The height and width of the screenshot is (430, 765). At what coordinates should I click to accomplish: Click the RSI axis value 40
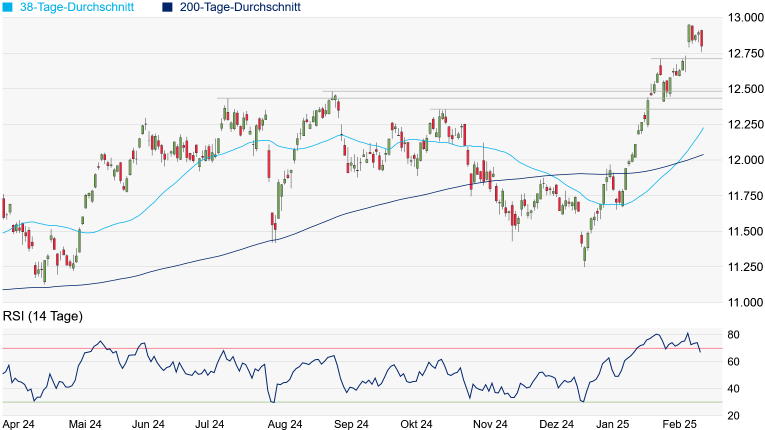(733, 389)
